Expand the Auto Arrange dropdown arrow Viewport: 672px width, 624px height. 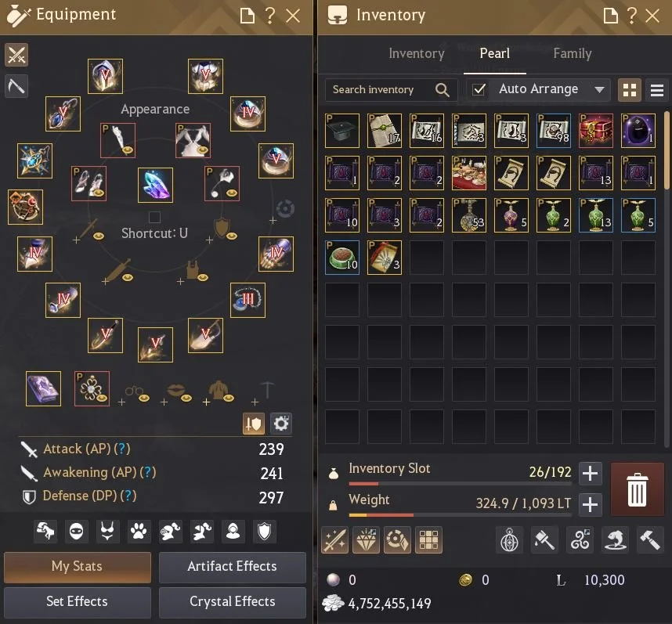coord(599,89)
